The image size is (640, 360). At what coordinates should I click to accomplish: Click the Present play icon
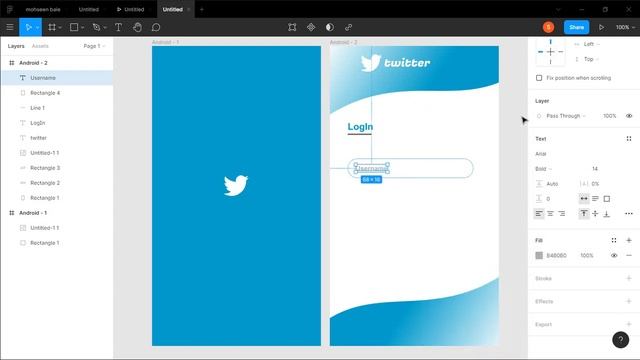pyautogui.click(x=601, y=27)
